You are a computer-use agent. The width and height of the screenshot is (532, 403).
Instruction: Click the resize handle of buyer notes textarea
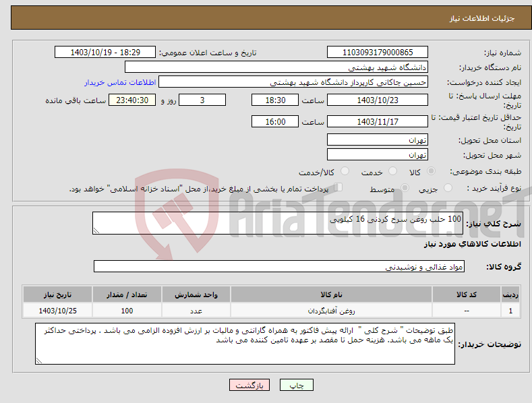click(x=39, y=361)
